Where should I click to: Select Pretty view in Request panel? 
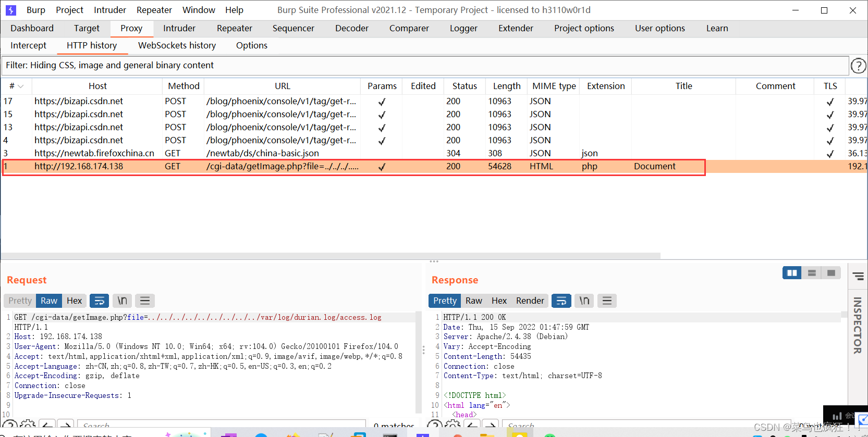click(x=20, y=301)
